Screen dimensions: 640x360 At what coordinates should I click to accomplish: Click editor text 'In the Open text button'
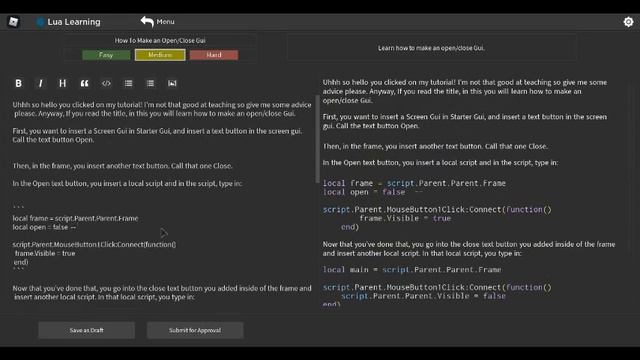click(x=50, y=184)
